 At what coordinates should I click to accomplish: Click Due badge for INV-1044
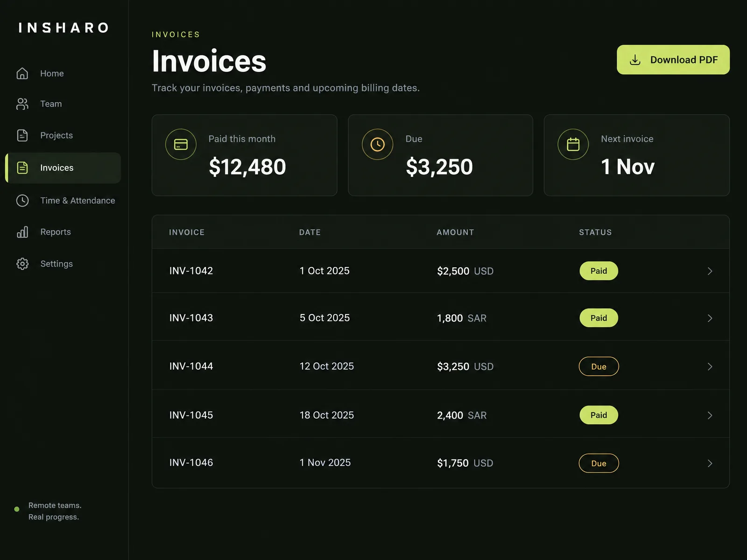(x=599, y=367)
